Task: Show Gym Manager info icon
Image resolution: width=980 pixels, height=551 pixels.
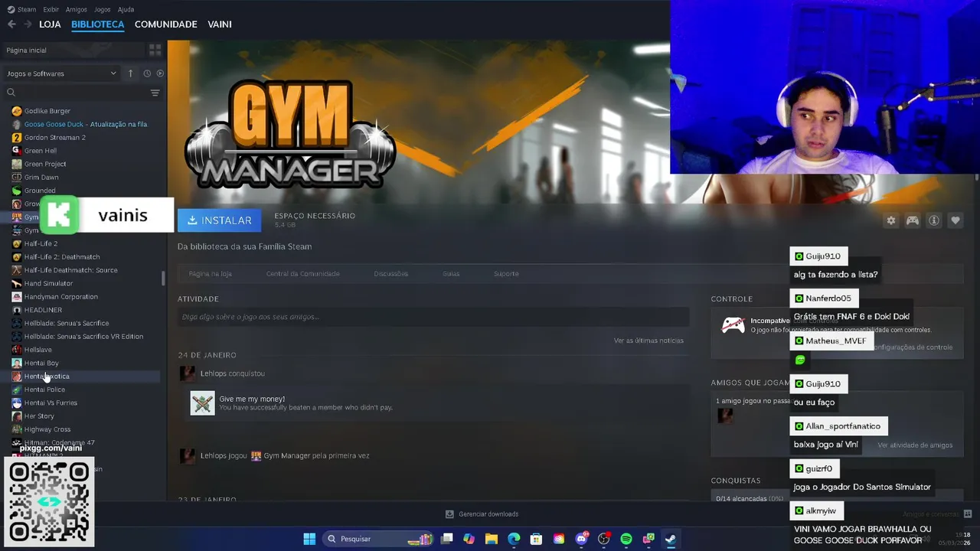Action: coord(934,220)
